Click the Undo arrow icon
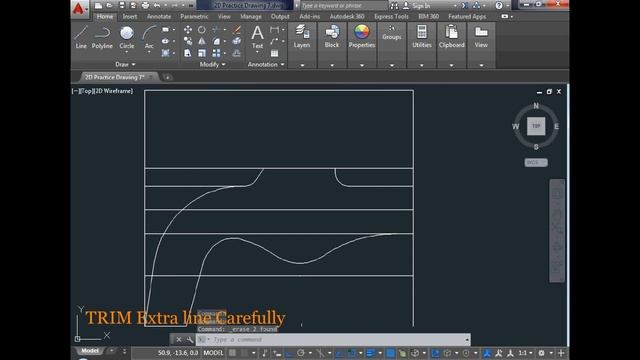 click(157, 5)
